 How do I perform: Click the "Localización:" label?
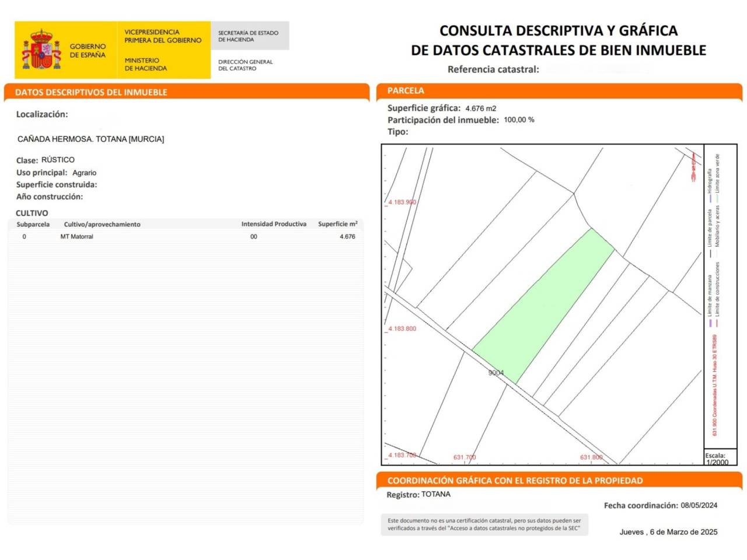pos(42,114)
